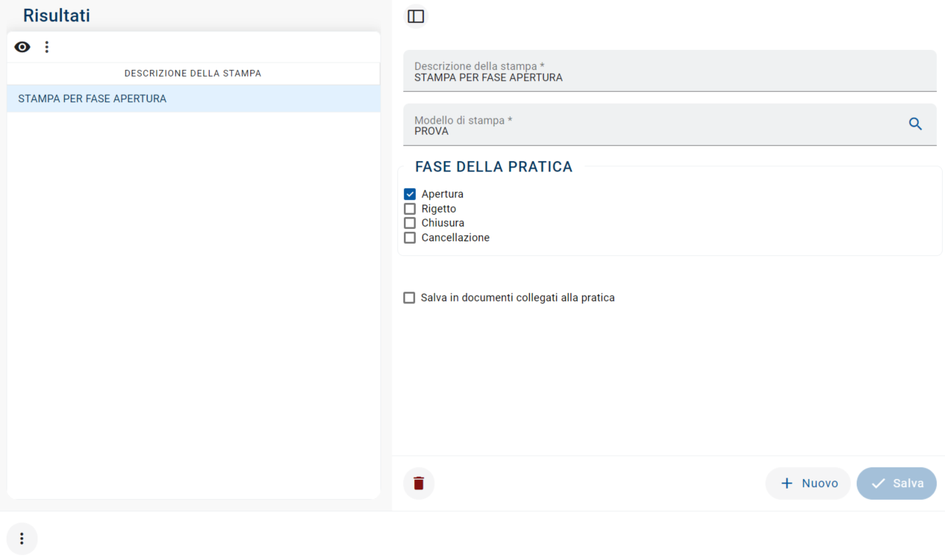Open the bottom-left three-dot options button
945x560 pixels.
tap(22, 539)
